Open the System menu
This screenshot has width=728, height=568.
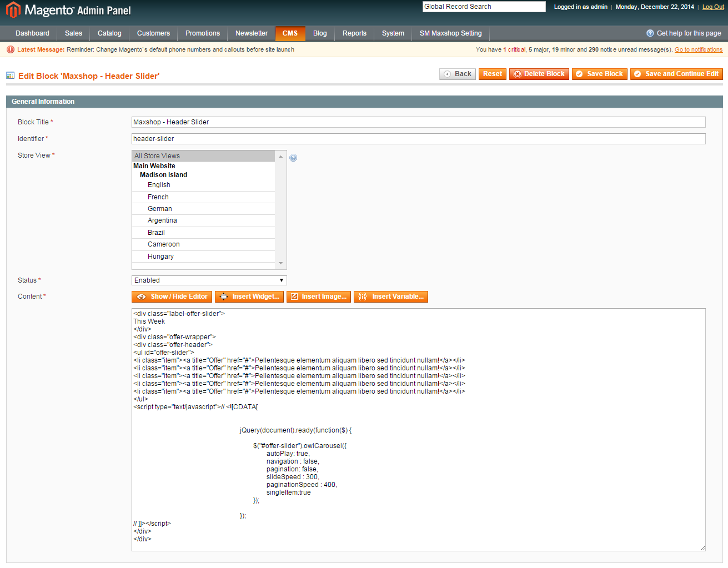pos(393,33)
